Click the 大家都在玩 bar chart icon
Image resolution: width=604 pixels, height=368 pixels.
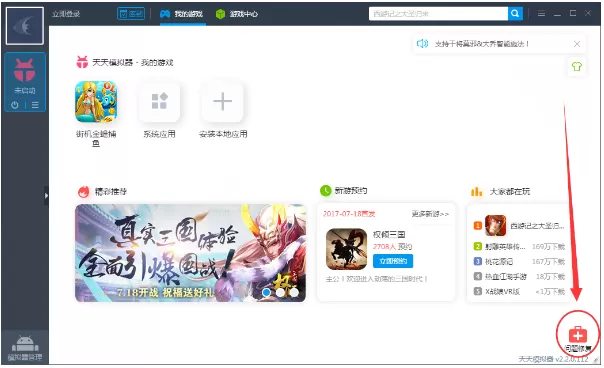[476, 191]
